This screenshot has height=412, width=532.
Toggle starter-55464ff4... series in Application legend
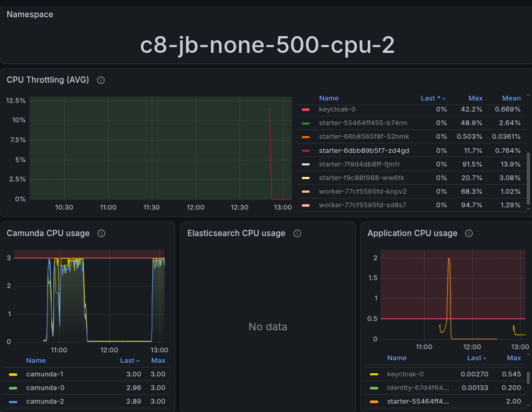418,401
